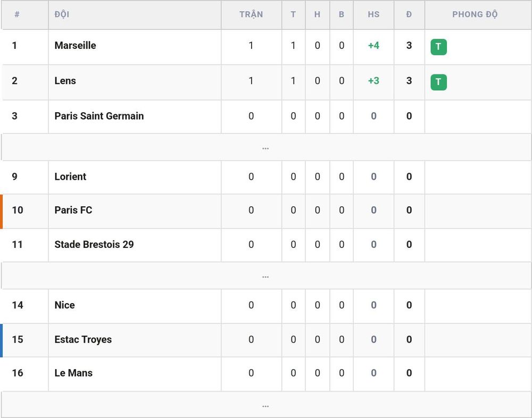Select the Lorient team name
532x418 pixels.
click(70, 177)
